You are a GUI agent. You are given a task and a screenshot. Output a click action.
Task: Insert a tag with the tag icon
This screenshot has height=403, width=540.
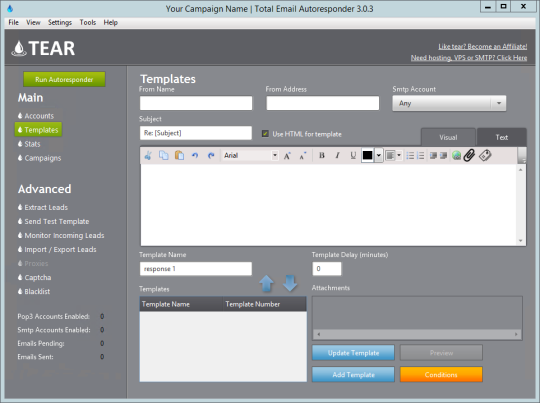485,155
